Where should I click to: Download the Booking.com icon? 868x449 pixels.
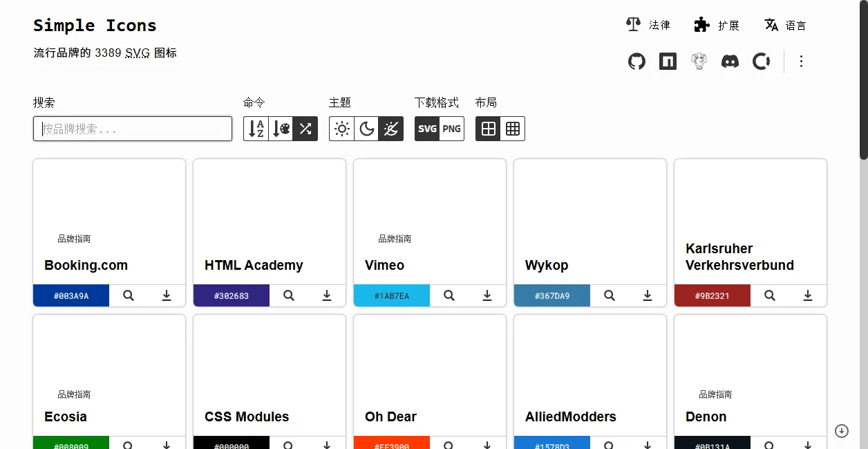click(167, 295)
